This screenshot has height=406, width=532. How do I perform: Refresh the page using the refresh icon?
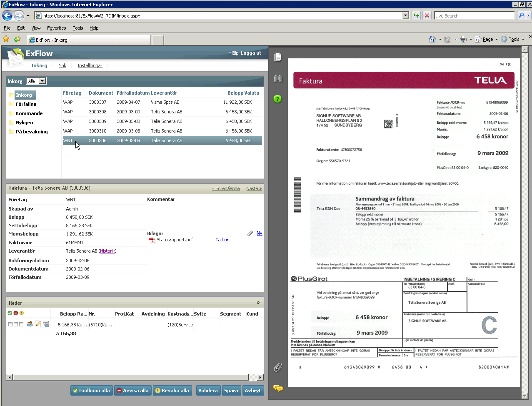point(416,15)
